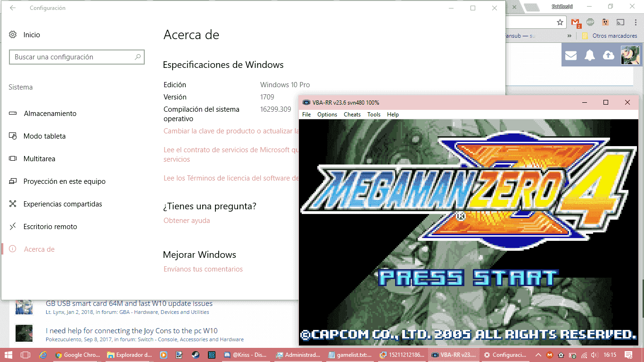Open the Otros marcadores bookmarks folder

coord(610,36)
